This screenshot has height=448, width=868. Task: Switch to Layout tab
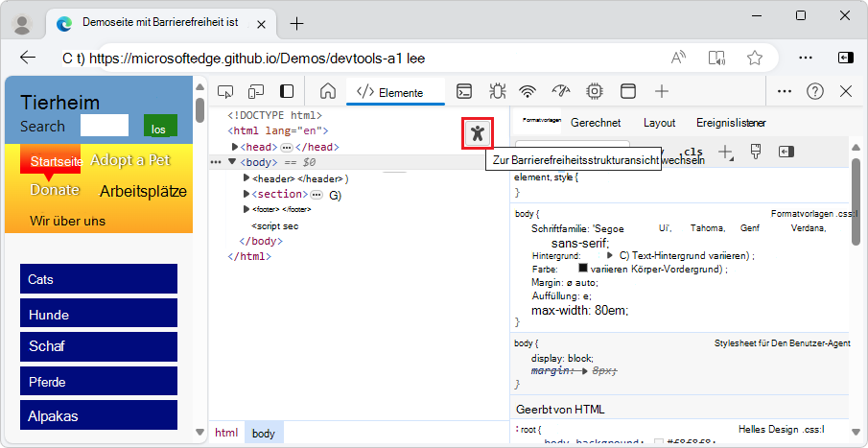pyautogui.click(x=659, y=123)
